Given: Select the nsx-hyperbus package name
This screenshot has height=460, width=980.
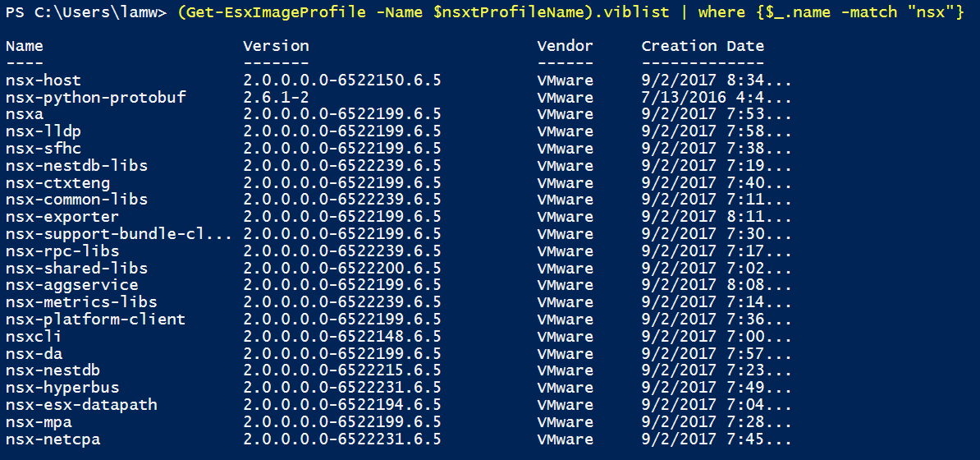Looking at the screenshot, I should click(62, 388).
